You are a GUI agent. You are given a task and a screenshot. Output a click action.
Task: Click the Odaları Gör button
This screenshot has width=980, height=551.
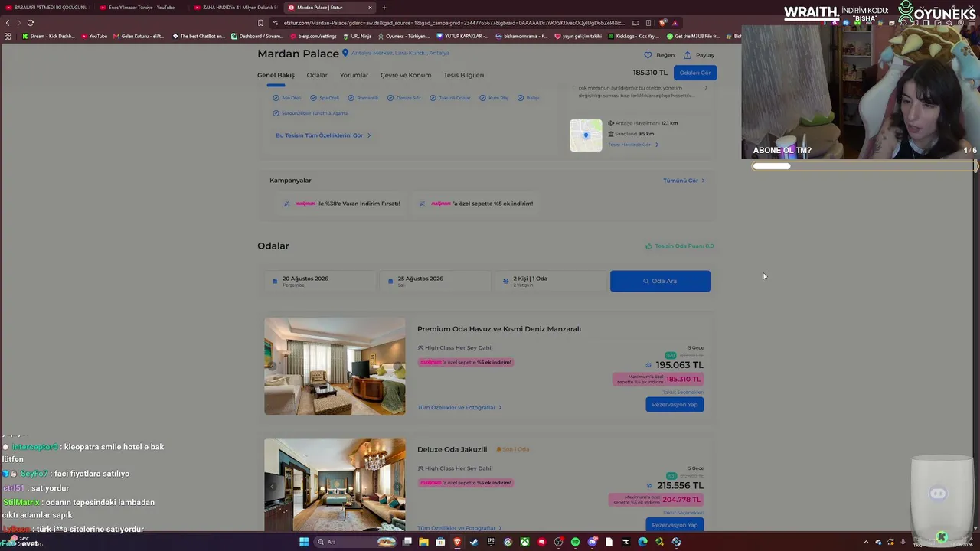695,73
